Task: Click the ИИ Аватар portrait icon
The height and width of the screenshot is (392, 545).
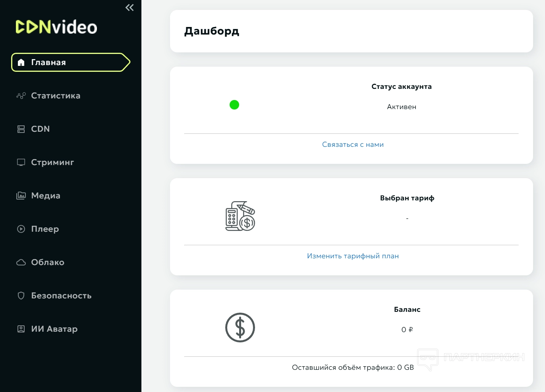Action: tap(21, 329)
